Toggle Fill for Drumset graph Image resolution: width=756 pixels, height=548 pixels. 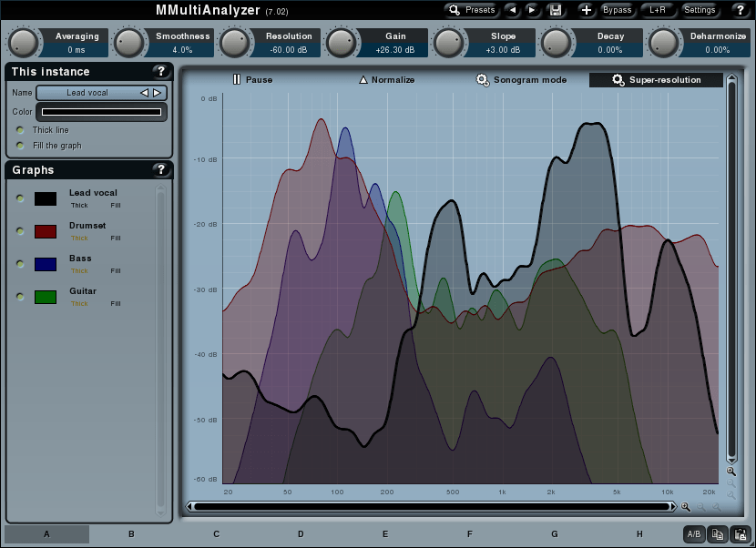point(116,238)
